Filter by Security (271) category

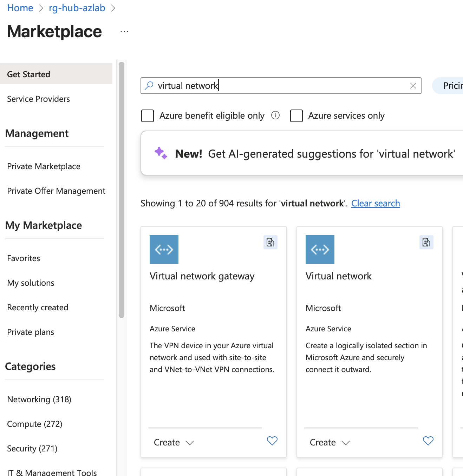(32, 449)
